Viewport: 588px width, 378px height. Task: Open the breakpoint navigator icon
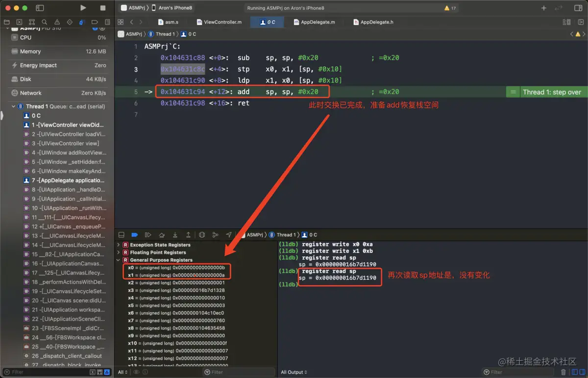(95, 22)
